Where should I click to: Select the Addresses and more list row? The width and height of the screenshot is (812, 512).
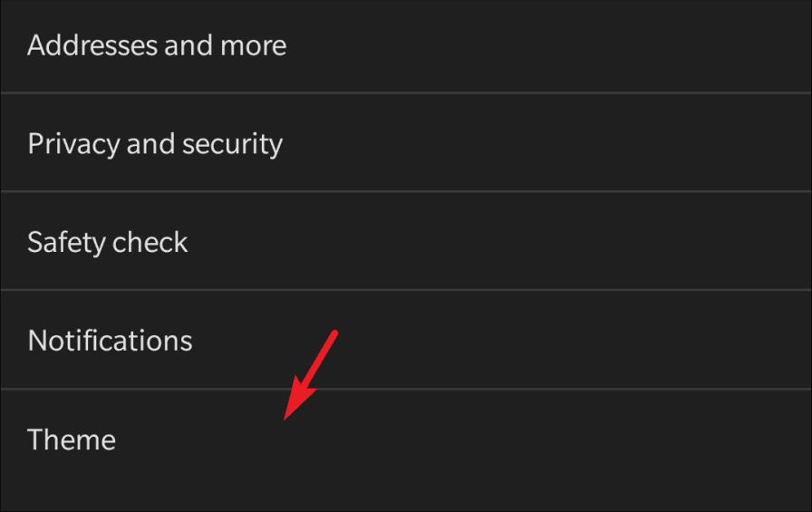[406, 45]
